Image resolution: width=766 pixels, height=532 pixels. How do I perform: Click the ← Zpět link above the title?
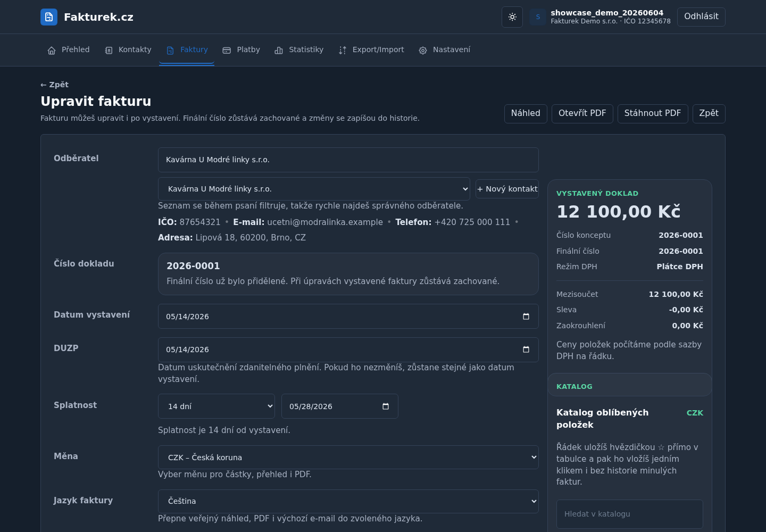[54, 85]
